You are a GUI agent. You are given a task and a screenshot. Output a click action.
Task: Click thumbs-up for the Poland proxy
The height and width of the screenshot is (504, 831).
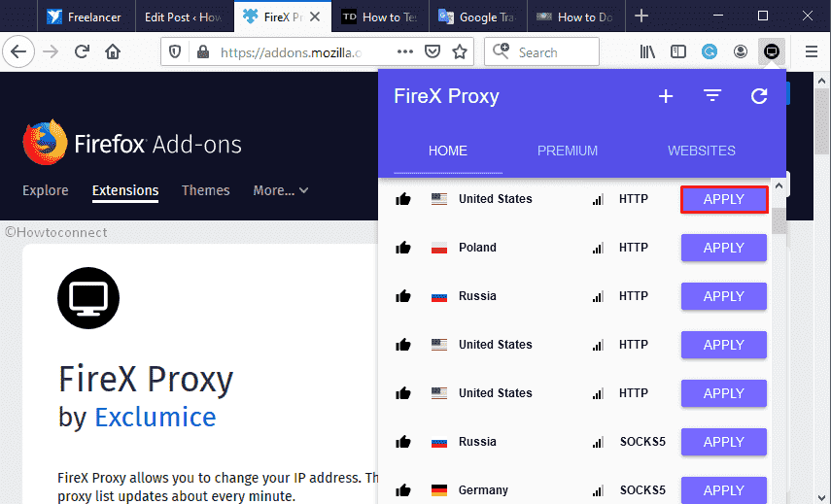point(403,248)
